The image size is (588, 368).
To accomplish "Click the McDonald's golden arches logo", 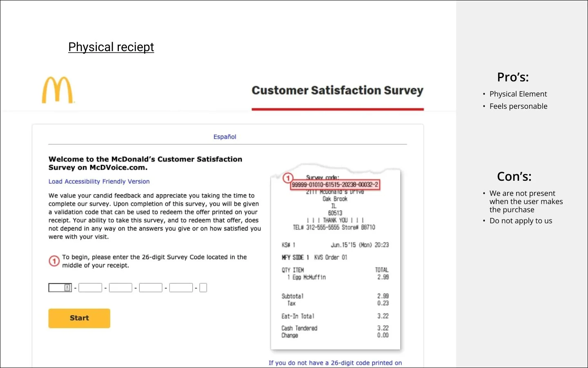I will 58,90.
